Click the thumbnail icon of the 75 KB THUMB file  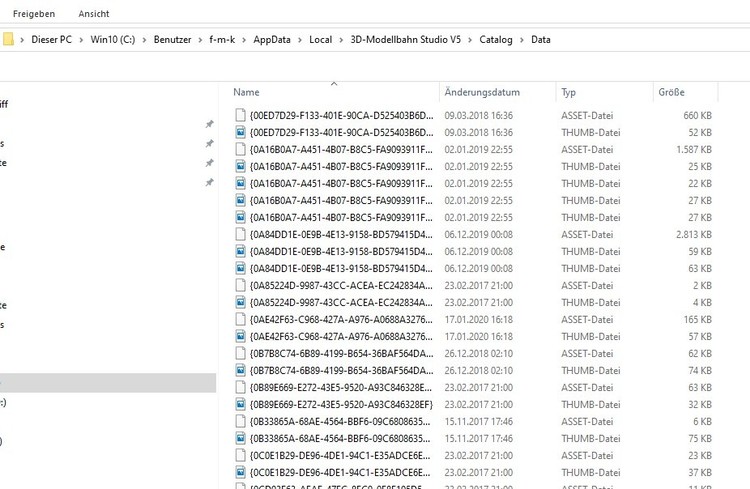coord(240,437)
